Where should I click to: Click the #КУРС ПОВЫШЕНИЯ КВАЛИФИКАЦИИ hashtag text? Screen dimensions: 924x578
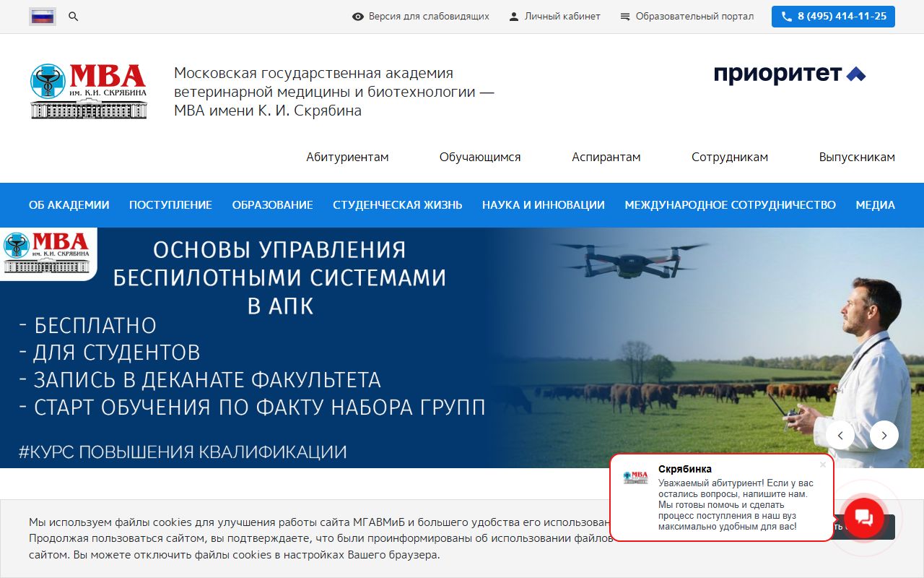point(183,452)
